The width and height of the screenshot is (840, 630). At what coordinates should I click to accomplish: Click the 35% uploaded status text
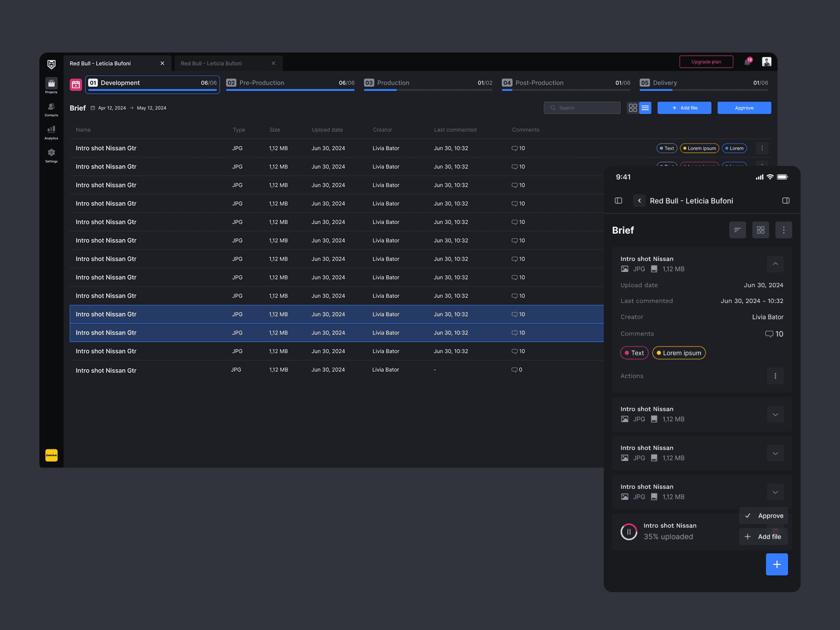coord(668,537)
